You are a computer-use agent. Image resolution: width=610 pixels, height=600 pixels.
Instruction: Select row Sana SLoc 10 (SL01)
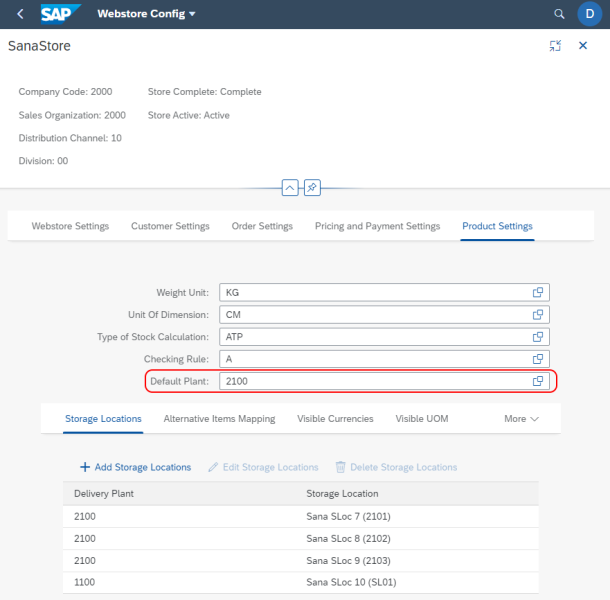301,582
